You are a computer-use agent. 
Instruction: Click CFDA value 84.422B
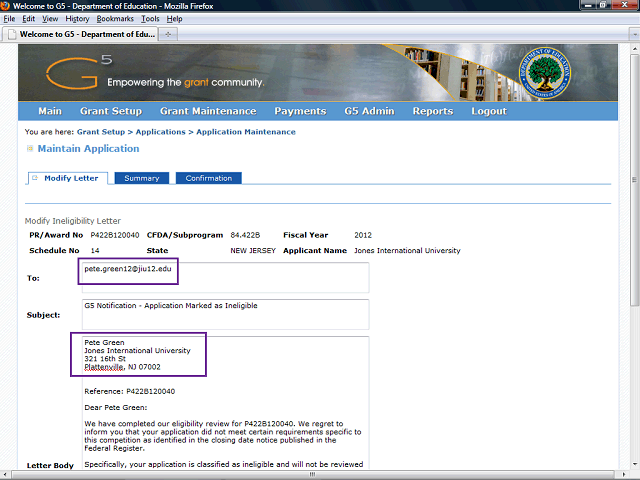[245, 235]
